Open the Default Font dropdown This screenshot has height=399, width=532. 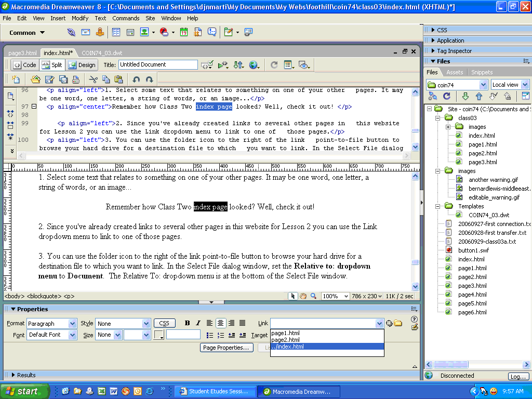72,335
